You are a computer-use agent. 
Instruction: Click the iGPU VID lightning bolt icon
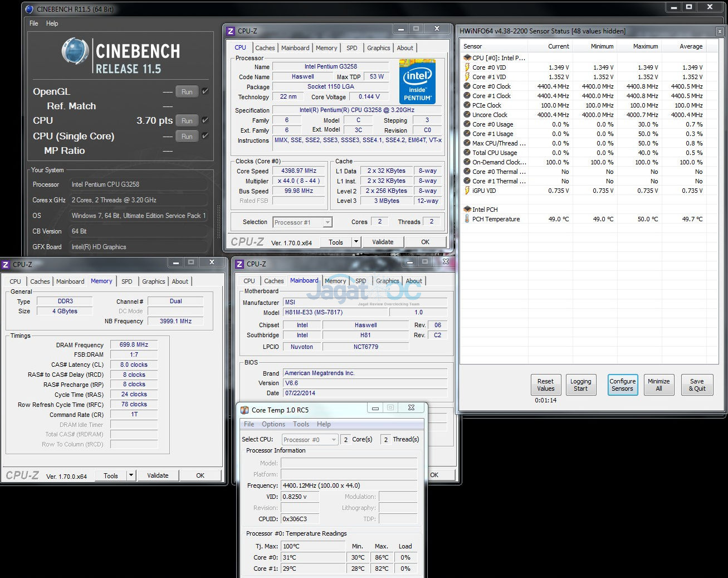[x=467, y=191]
